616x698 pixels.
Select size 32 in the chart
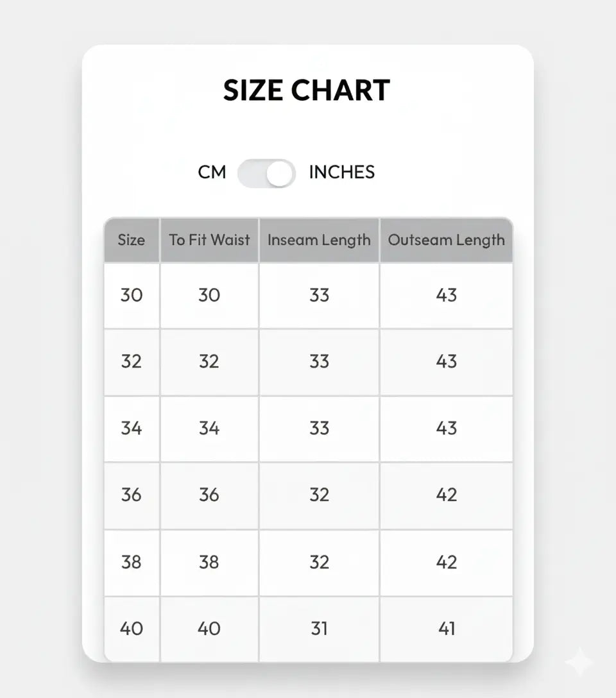131,362
